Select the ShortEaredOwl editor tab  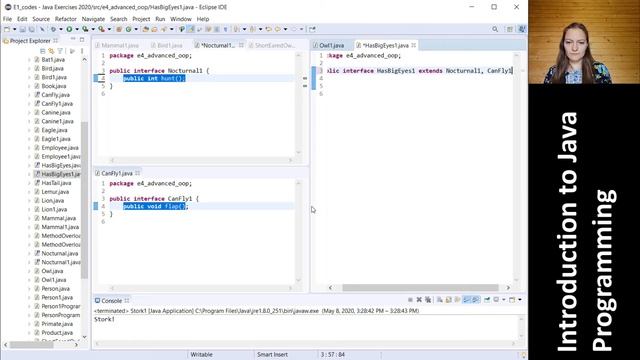click(274, 45)
